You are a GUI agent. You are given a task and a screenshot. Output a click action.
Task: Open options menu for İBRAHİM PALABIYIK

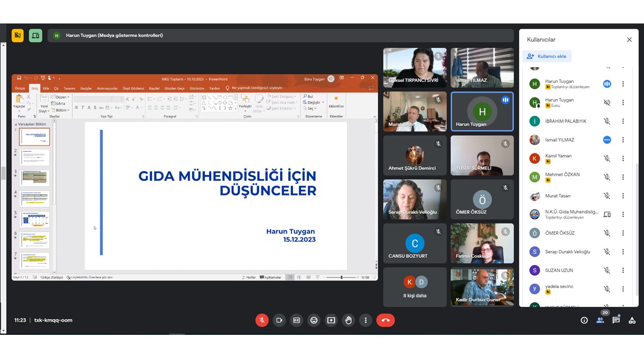click(x=623, y=121)
